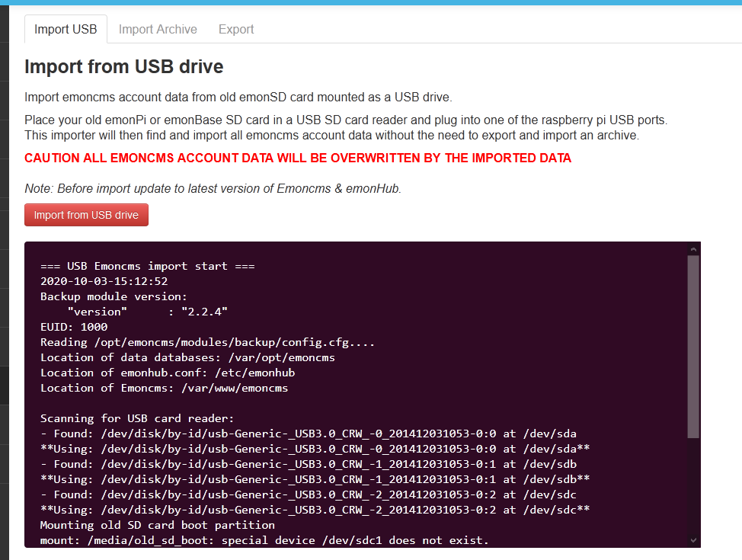Click the log scrollbar thumb
This screenshot has width=742, height=560.
(693, 347)
